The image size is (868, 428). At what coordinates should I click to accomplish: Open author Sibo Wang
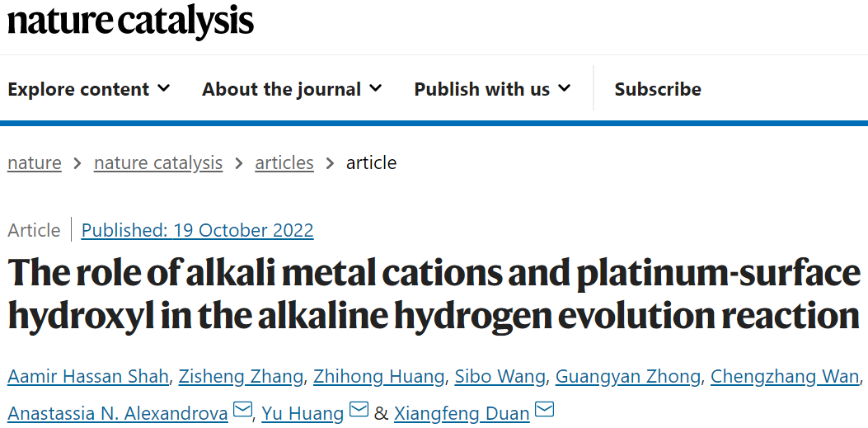coord(500,377)
